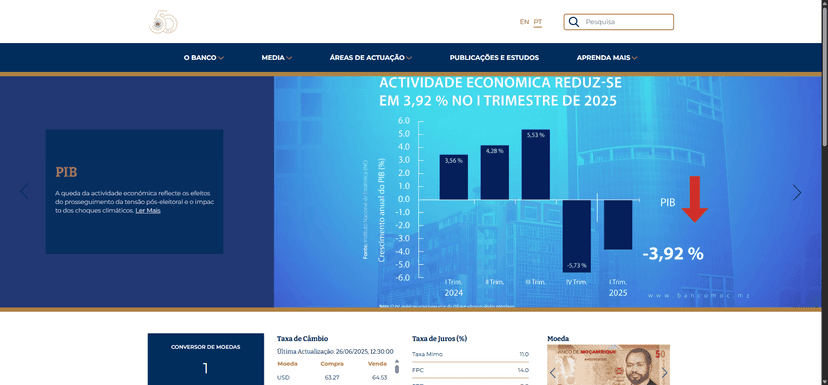Screen dimensions: 828x385
Task: Click the red downward PIB arrow graphic
Action: pos(694,199)
